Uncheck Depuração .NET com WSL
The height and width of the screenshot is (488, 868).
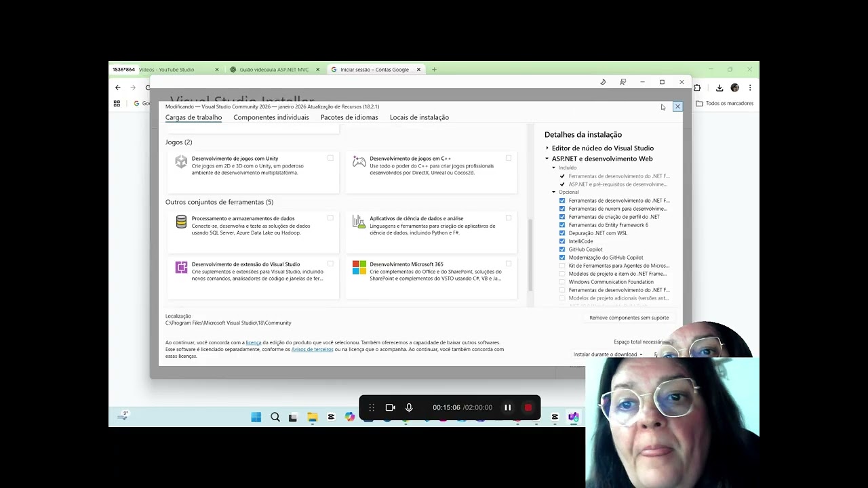[562, 233]
